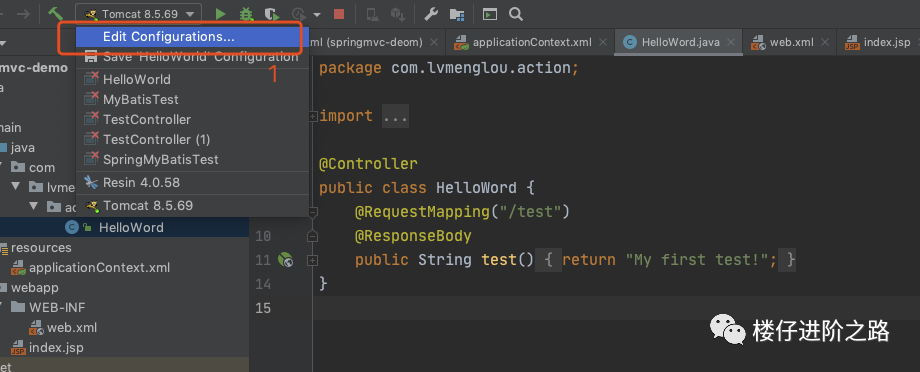Collapse fold marker on line 10

(313, 236)
